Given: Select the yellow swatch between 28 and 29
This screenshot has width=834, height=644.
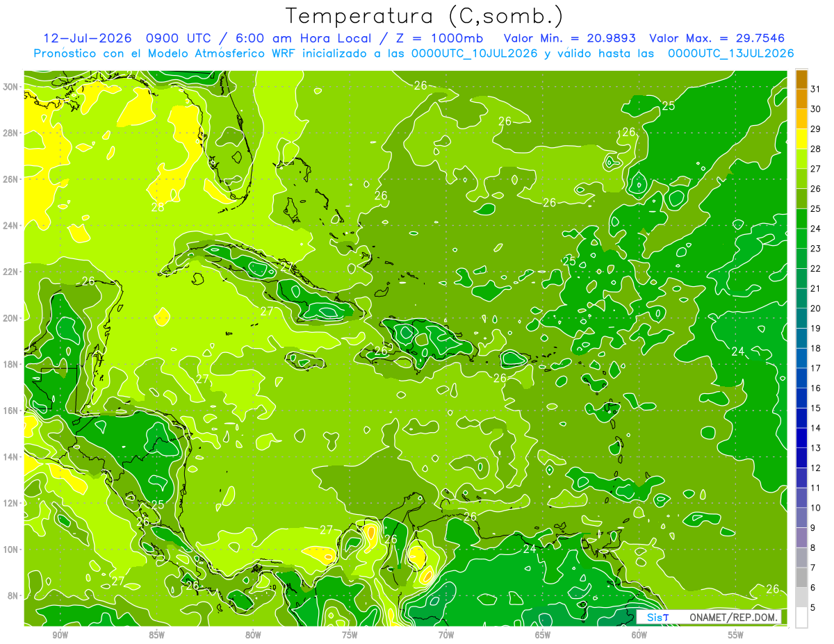Looking at the screenshot, I should tap(801, 139).
